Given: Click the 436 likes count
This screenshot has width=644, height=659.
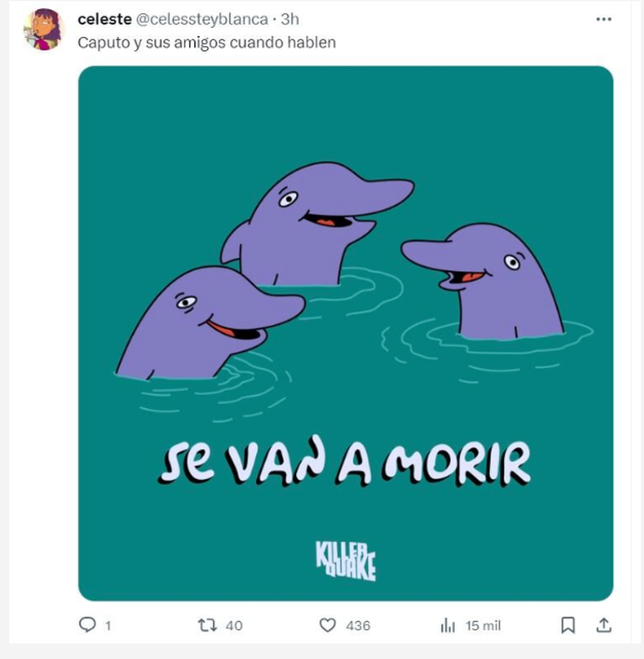Looking at the screenshot, I should click(x=358, y=626).
